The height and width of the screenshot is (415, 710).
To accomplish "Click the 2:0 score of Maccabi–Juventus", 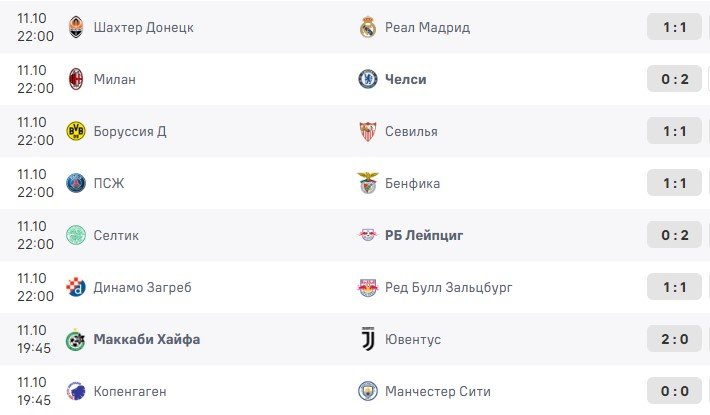I will tap(675, 339).
